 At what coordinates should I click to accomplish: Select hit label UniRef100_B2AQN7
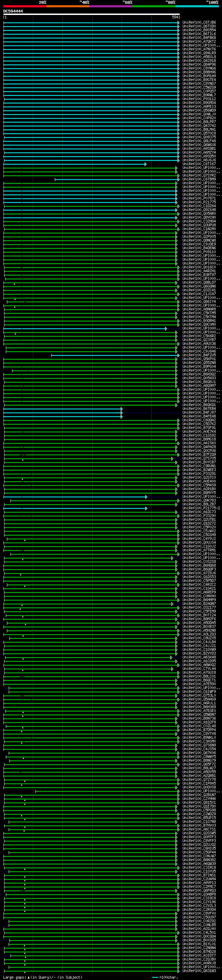pos(199,604)
